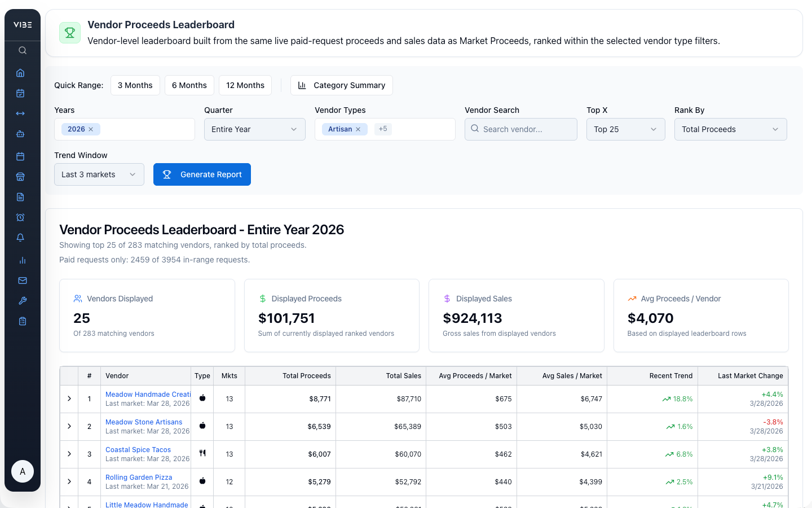Toggle the 3 Months quick range
Viewport: 812px width, 508px height.
(135, 85)
